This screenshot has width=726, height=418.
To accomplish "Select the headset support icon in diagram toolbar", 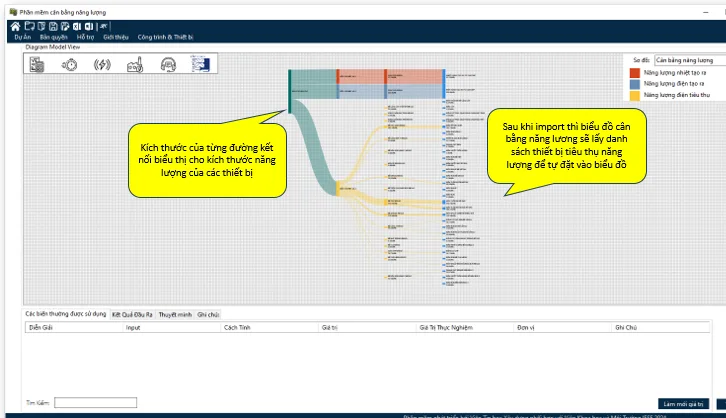I will (168, 64).
